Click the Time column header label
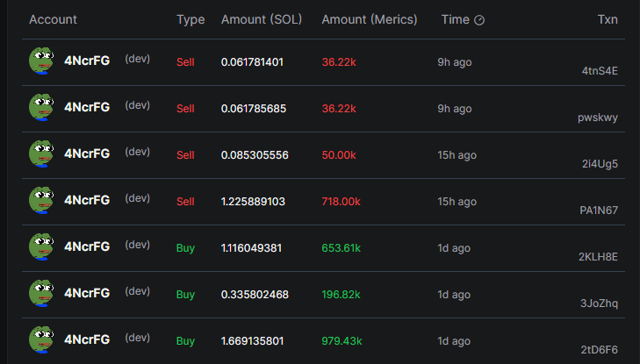Image resolution: width=640 pixels, height=364 pixels. (x=456, y=19)
